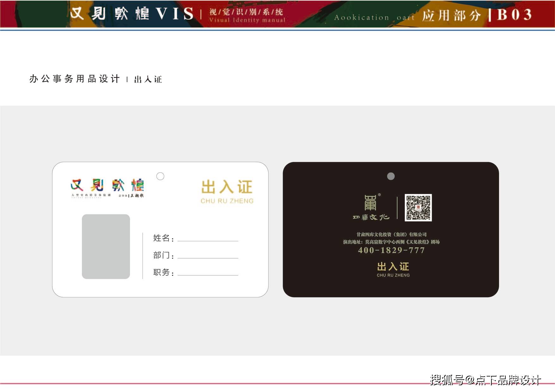Click the lanyard hole on black card
Viewport: 555px width, 392px height.
(x=391, y=176)
